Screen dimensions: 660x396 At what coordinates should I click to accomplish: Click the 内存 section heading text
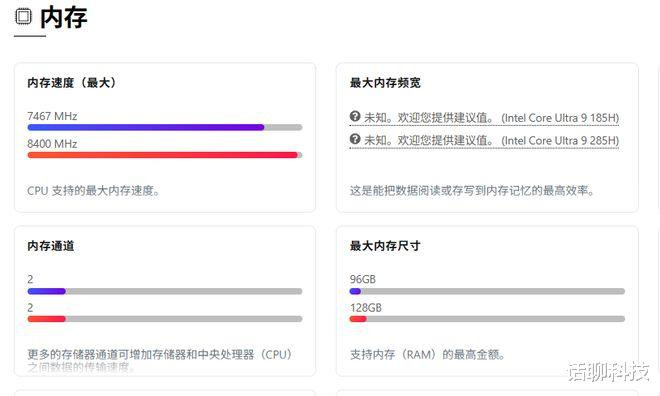[64, 17]
